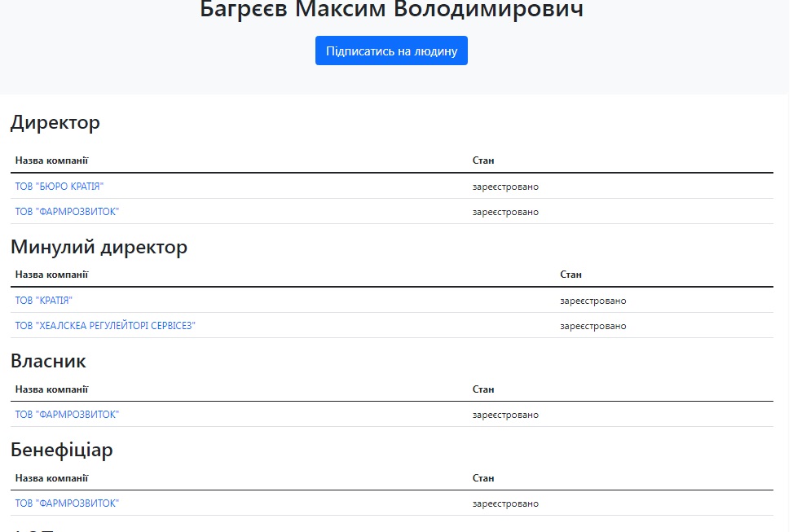Click the "Минулий директор" section heading
Screen dimensions: 793x532
pyautogui.click(x=99, y=247)
